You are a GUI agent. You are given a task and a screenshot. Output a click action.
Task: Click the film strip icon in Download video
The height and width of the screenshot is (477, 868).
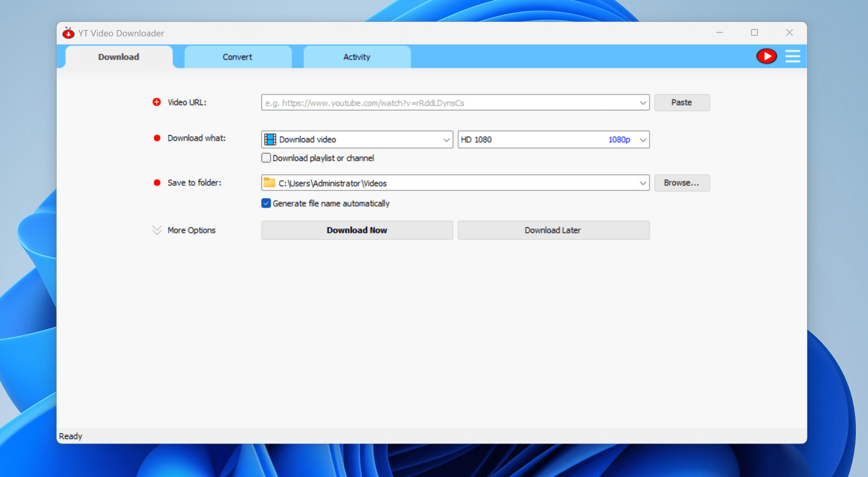[x=270, y=139]
